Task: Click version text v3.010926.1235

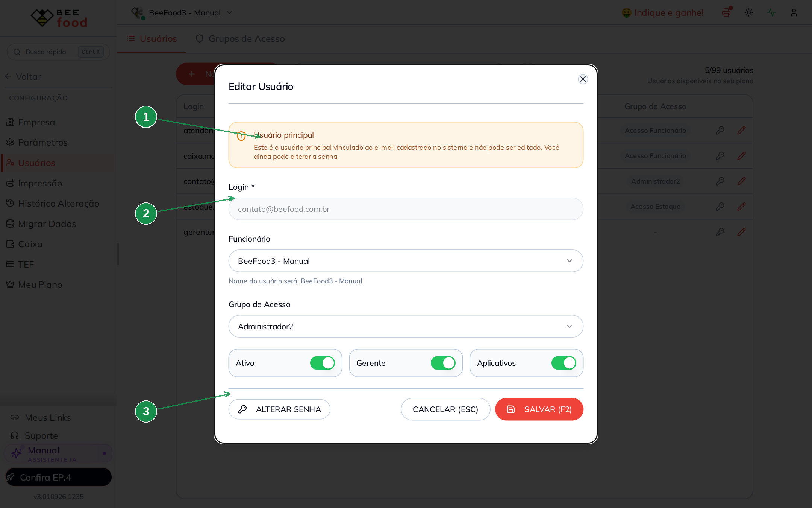Action: [58, 497]
